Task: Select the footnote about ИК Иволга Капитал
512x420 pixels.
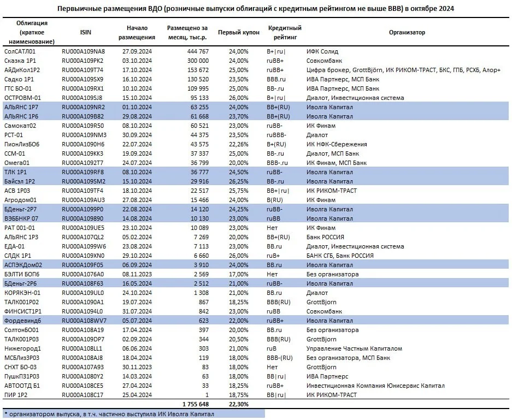Action: pos(109,414)
